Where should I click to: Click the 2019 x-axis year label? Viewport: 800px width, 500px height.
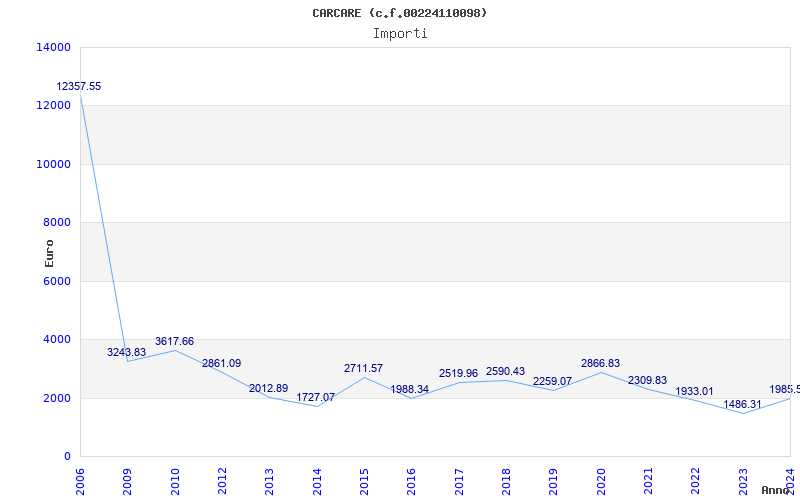[x=554, y=481]
